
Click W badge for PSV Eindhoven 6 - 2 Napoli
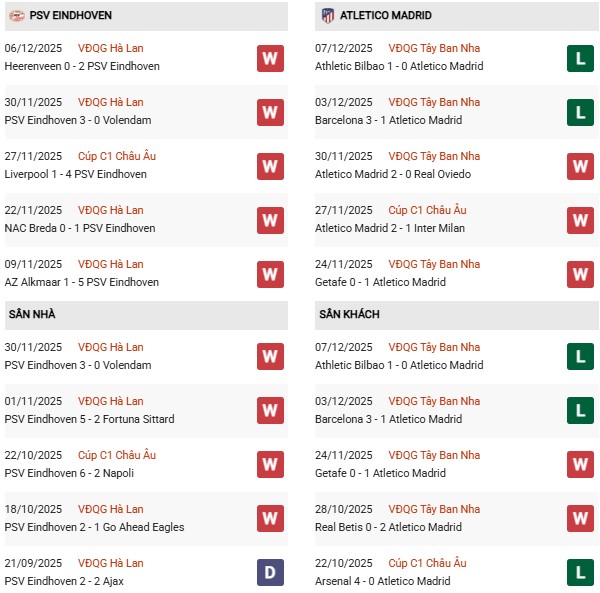click(270, 465)
